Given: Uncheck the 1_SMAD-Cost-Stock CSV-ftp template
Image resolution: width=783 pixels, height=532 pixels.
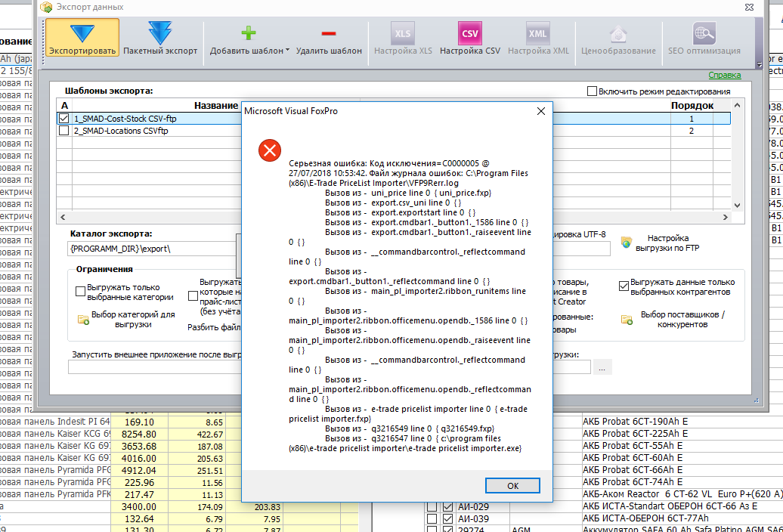Looking at the screenshot, I should click(64, 119).
